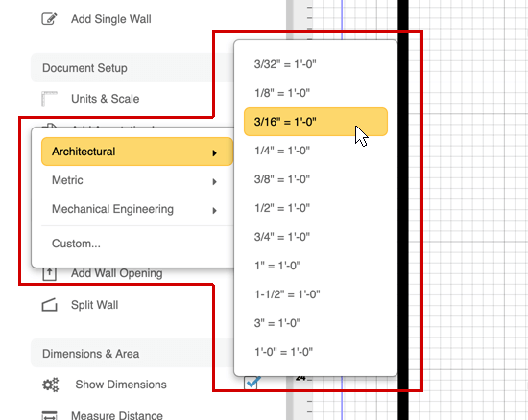528x420 pixels.
Task: Click the Add Wall Opening icon
Action: pos(49,273)
